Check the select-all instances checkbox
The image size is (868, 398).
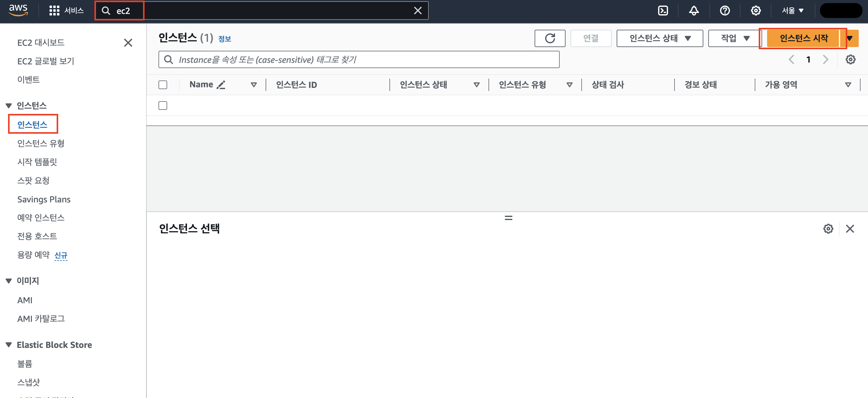pos(163,84)
